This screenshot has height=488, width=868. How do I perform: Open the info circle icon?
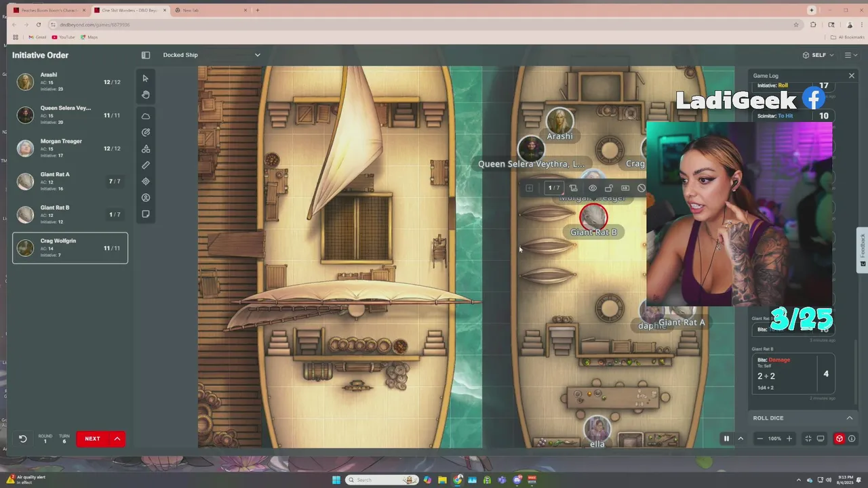(852, 439)
